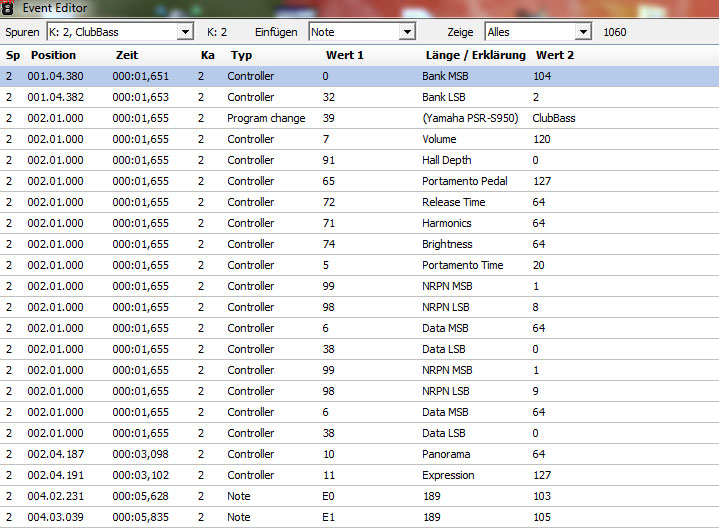The image size is (719, 528).
Task: Select the Program change ClubBass row
Action: [x=359, y=118]
